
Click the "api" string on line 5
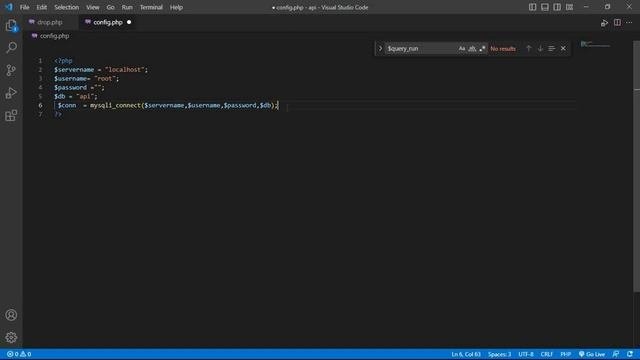[x=85, y=97]
